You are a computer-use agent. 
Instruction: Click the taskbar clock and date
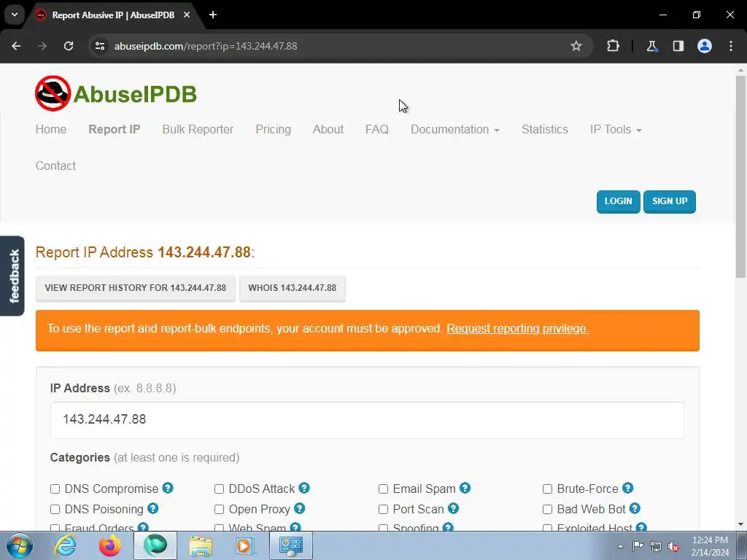click(x=710, y=546)
